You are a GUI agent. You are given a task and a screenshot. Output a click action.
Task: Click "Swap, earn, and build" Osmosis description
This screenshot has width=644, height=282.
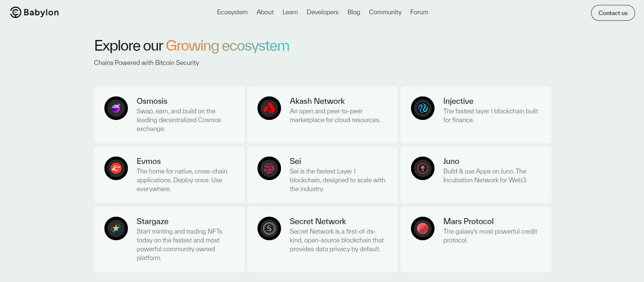pyautogui.click(x=179, y=120)
